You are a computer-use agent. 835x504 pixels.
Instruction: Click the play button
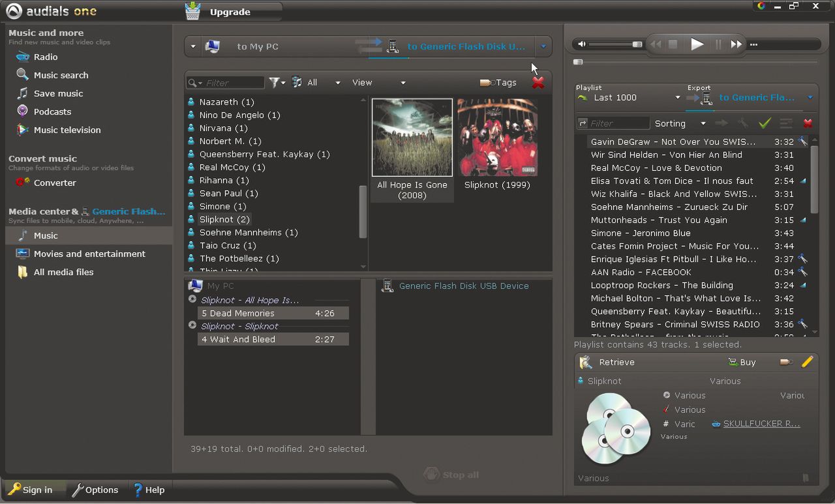coord(697,44)
